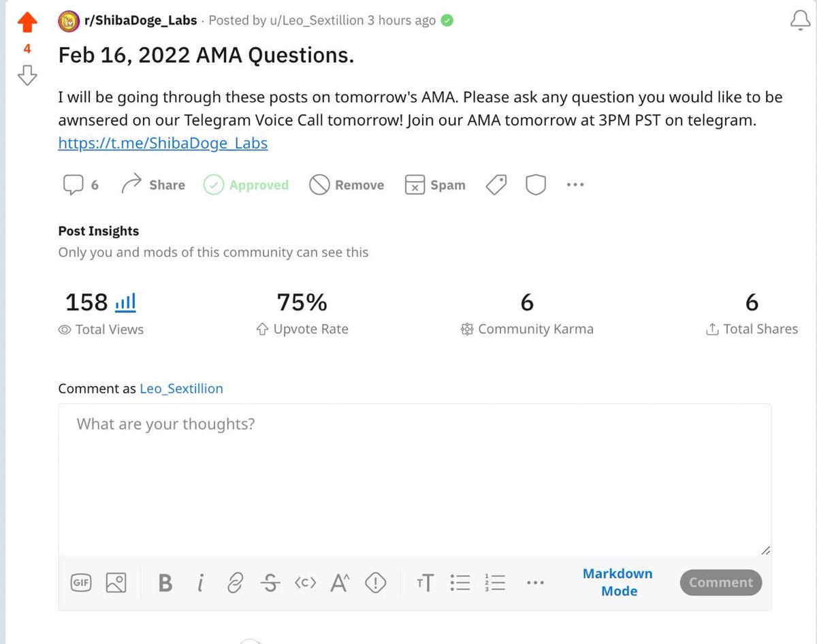Image resolution: width=817 pixels, height=644 pixels.
Task: Downvote the AMA Questions post
Action: [x=27, y=75]
